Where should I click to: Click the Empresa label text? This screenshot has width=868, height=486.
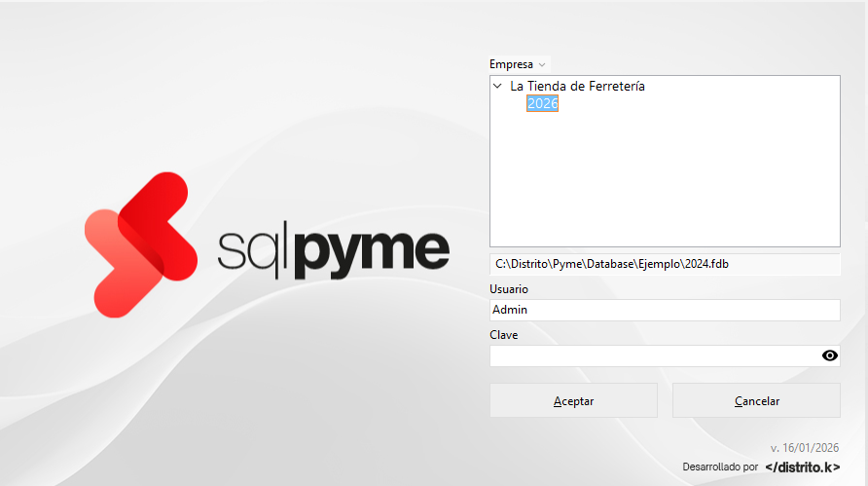511,64
